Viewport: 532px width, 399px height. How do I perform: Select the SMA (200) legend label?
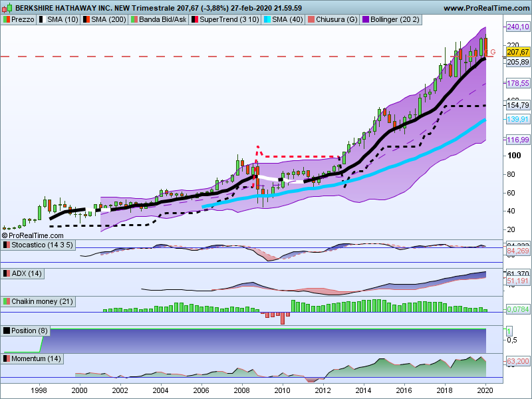(x=108, y=20)
